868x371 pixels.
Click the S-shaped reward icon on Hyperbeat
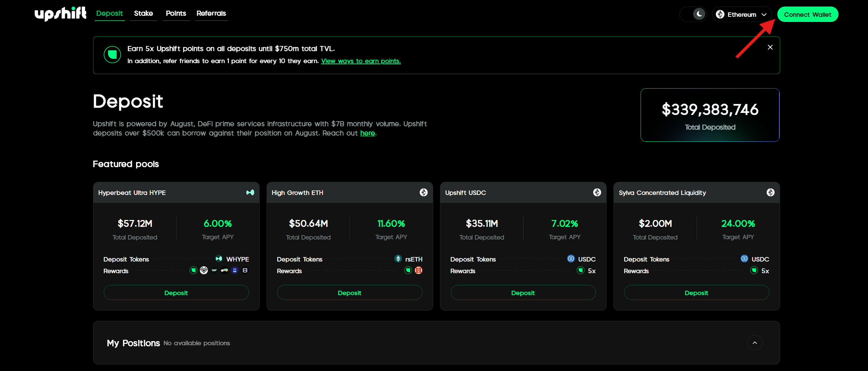click(245, 270)
